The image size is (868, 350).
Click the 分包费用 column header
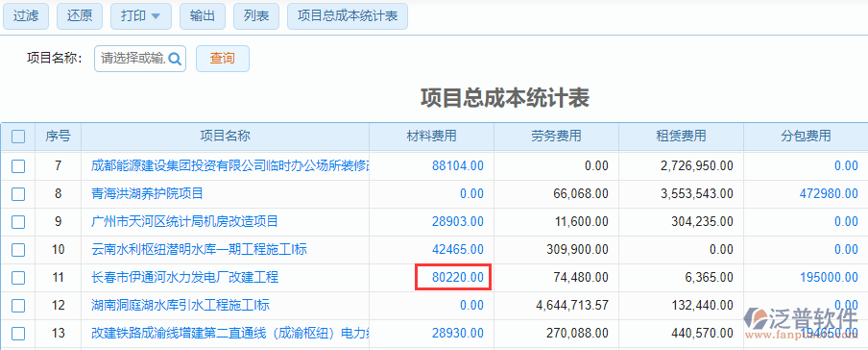[x=806, y=137]
